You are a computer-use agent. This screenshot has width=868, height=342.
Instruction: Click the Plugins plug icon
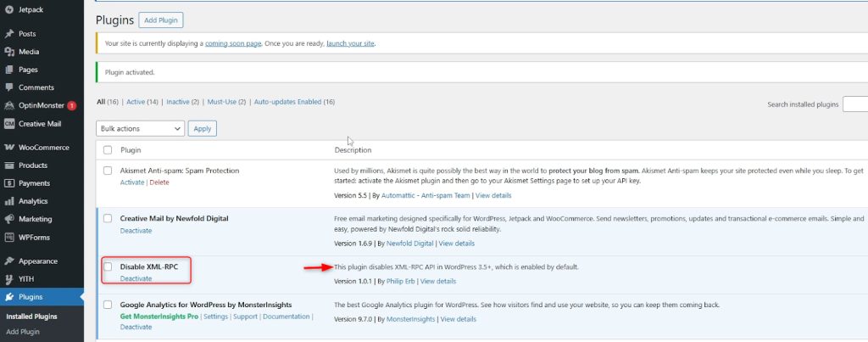pos(8,297)
